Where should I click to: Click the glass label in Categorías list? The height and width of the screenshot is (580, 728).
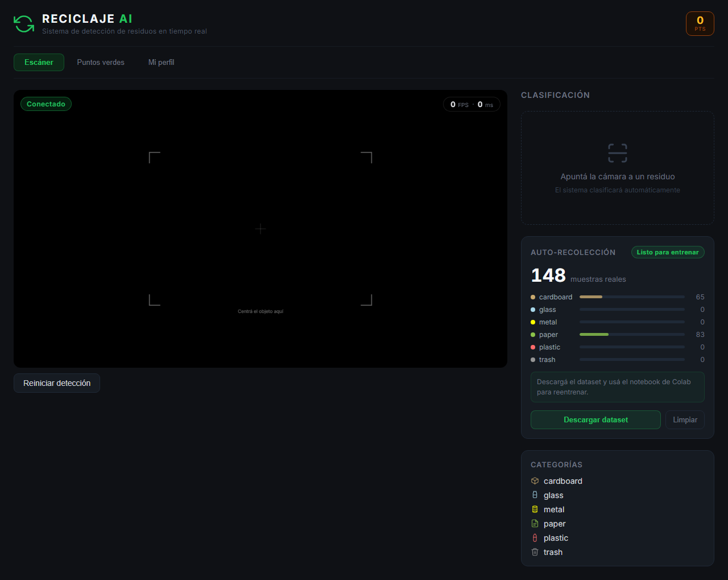point(553,495)
